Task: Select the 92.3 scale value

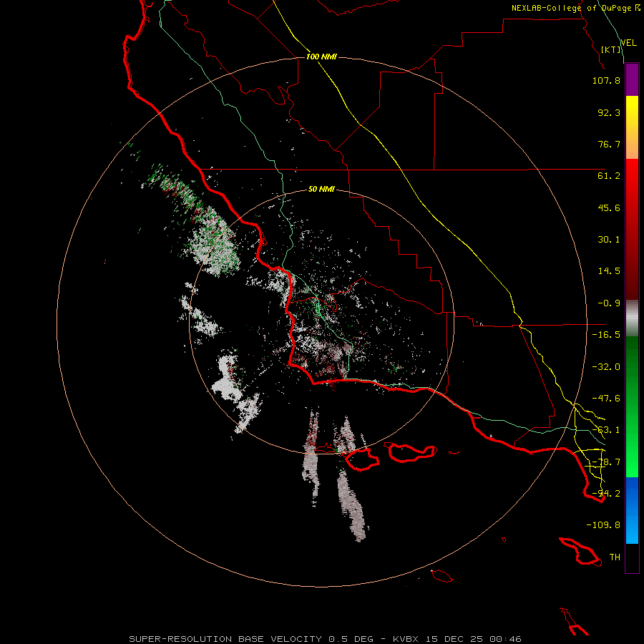Action: coord(609,112)
